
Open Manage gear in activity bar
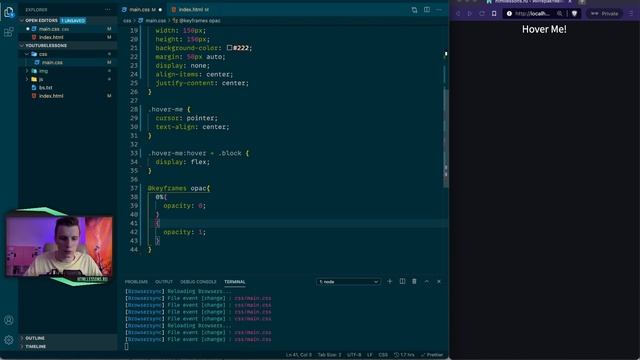9,340
